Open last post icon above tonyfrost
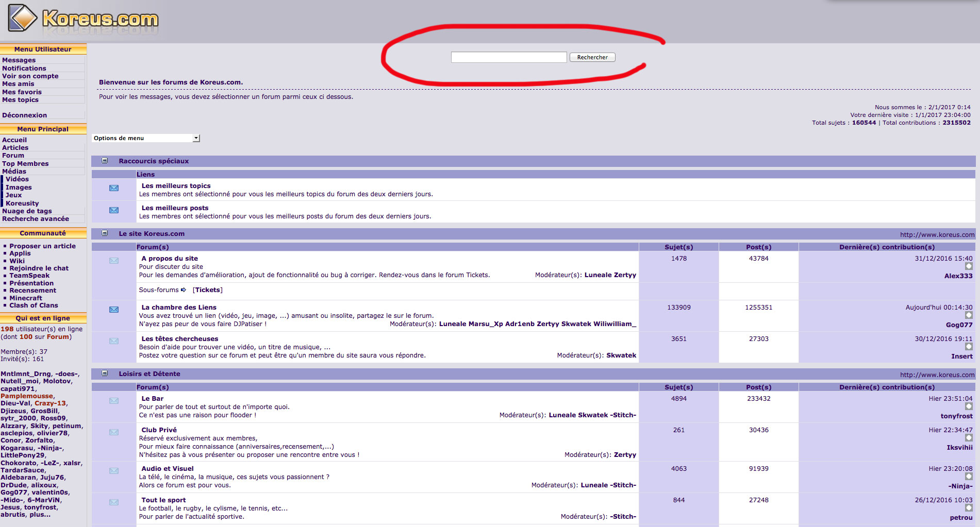Image resolution: width=980 pixels, height=527 pixels. click(969, 406)
